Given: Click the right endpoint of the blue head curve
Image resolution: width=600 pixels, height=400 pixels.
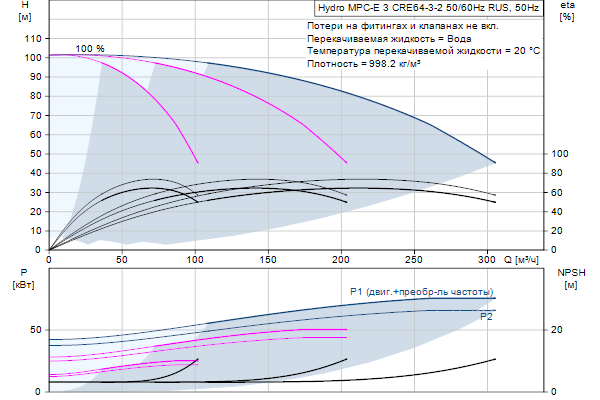Looking at the screenshot, I should 495,162.
